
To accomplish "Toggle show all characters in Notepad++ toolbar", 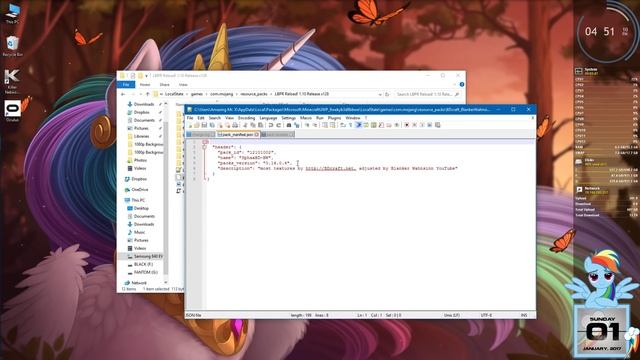I will click(x=350, y=125).
